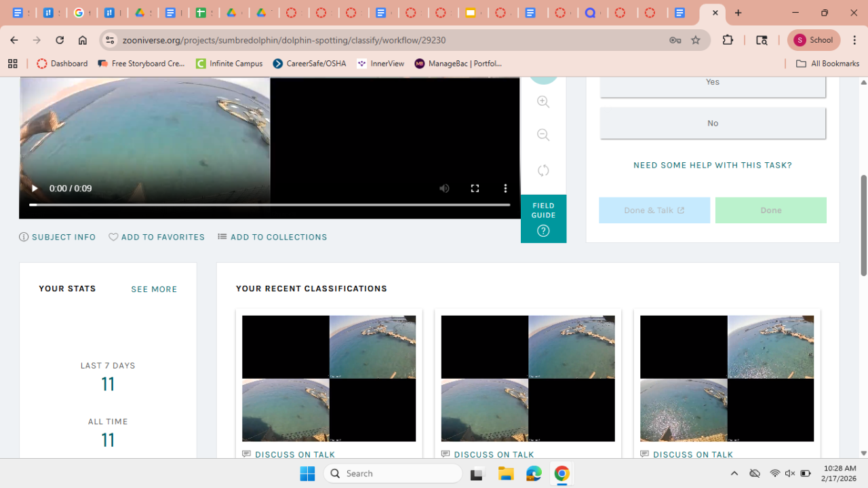
Task: Click See More stats link
Action: pos(154,289)
